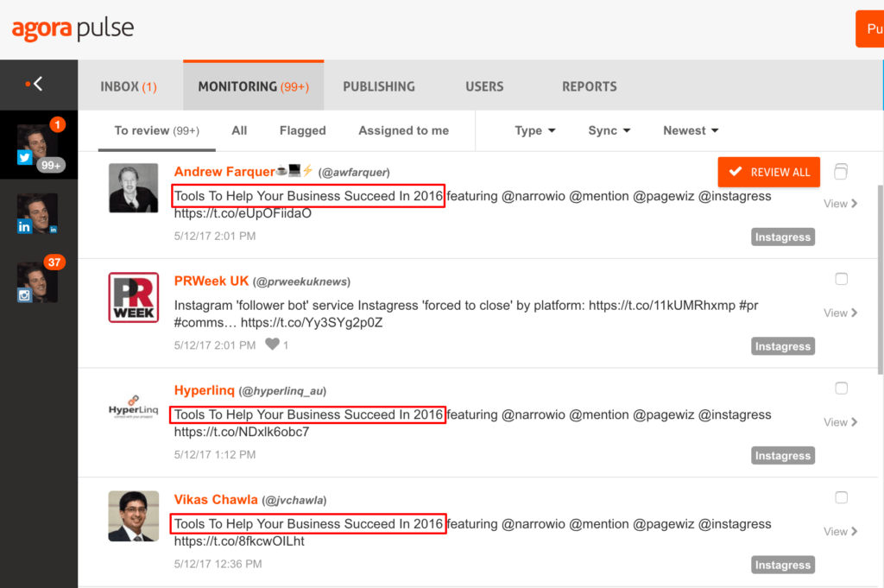Click the Review All button
Image resolution: width=884 pixels, height=588 pixels.
(769, 172)
